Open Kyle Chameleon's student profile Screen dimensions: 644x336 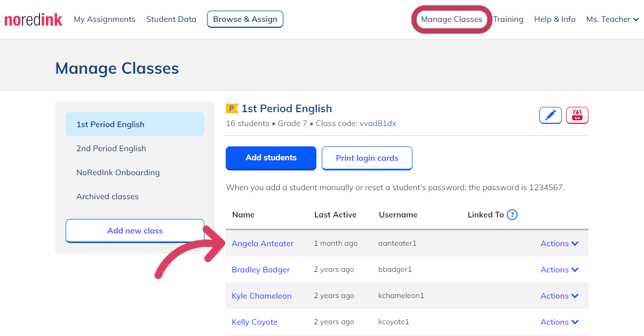(261, 296)
